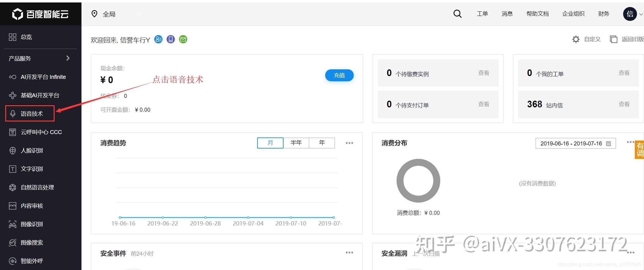Open the 企业组织 menu
The height and width of the screenshot is (270, 644).
click(x=573, y=14)
